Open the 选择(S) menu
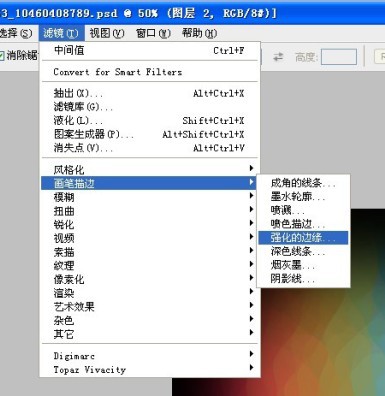This screenshot has width=385, height=396. pos(16,33)
